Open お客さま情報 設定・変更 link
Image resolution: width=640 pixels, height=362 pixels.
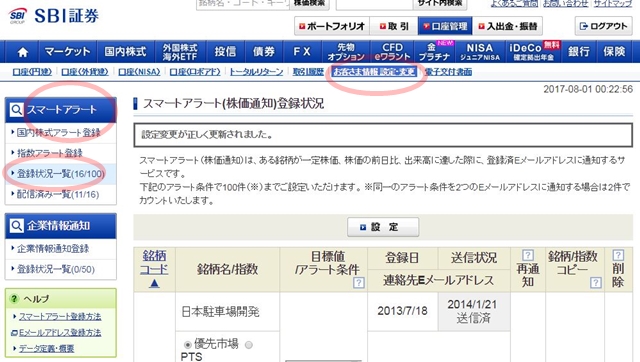374,72
